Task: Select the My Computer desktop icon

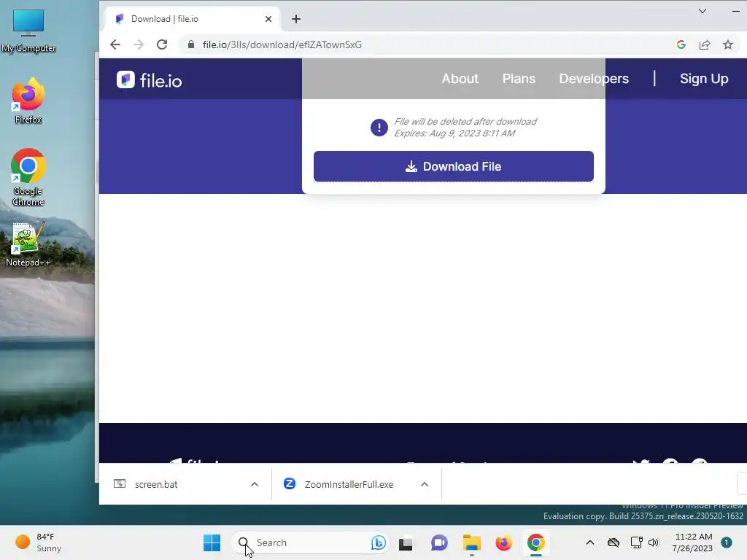Action: 28,31
